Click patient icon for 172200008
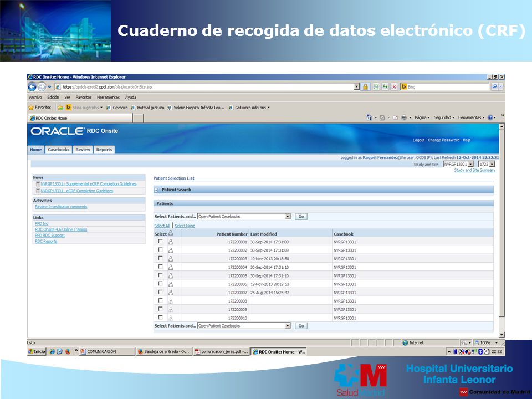Image resolution: width=532 pixels, height=399 pixels. [171, 301]
